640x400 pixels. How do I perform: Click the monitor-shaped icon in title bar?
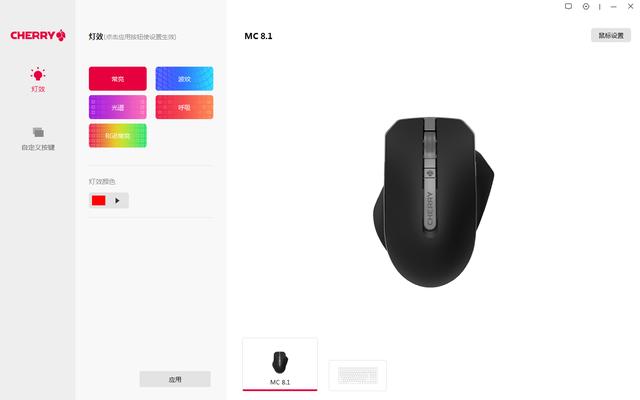tap(568, 6)
